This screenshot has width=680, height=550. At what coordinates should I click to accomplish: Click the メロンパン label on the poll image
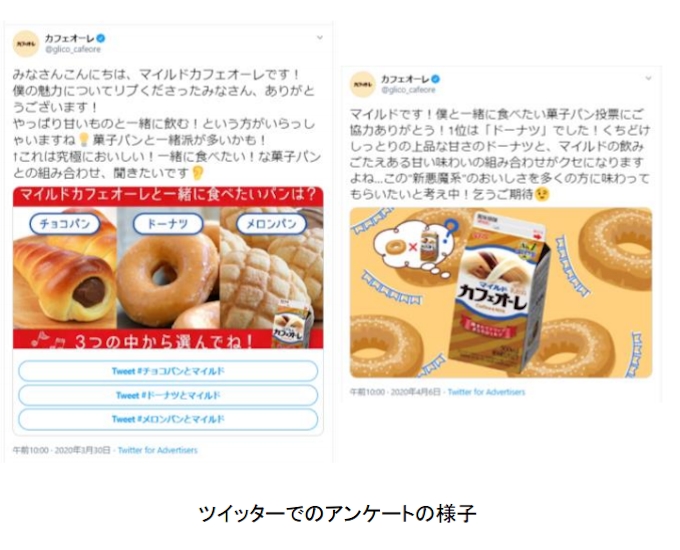pyautogui.click(x=271, y=224)
